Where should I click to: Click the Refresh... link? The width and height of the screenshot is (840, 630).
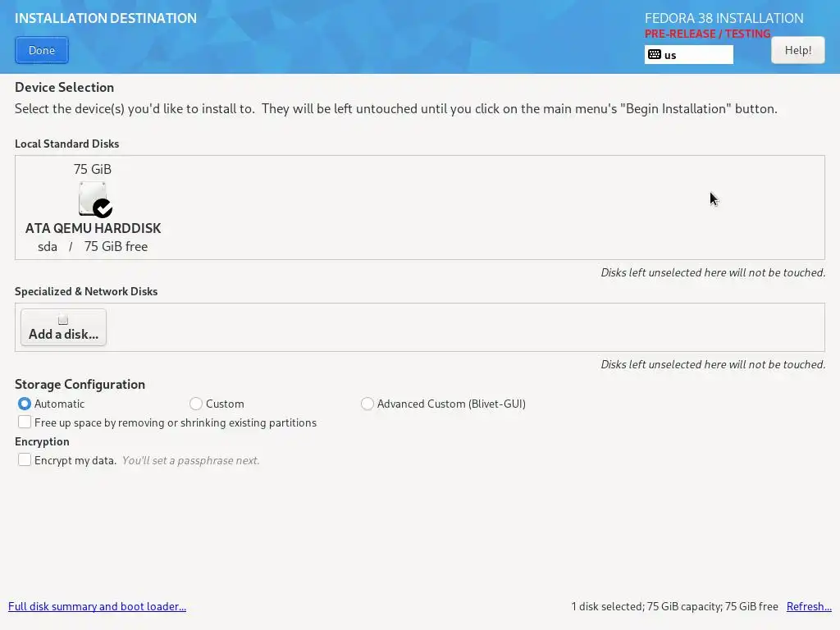click(809, 606)
